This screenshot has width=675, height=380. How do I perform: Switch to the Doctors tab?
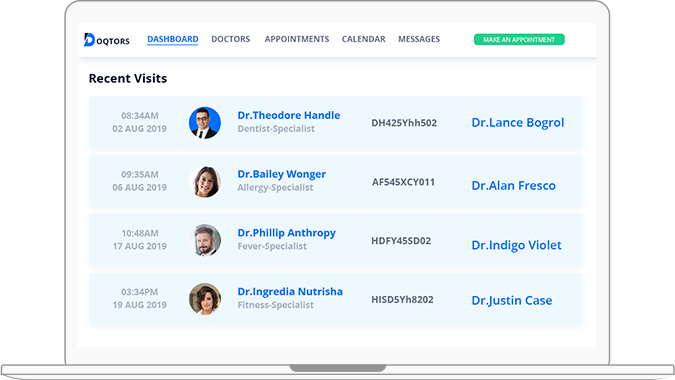pyautogui.click(x=230, y=39)
